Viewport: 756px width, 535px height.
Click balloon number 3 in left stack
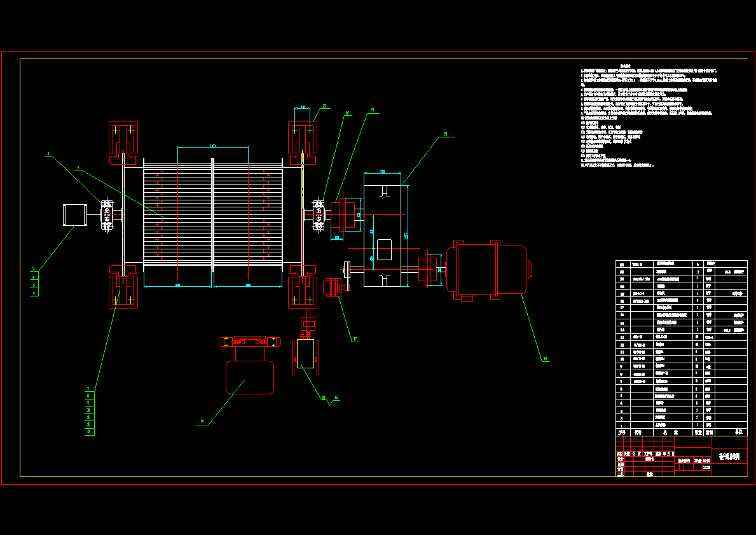tap(34, 268)
